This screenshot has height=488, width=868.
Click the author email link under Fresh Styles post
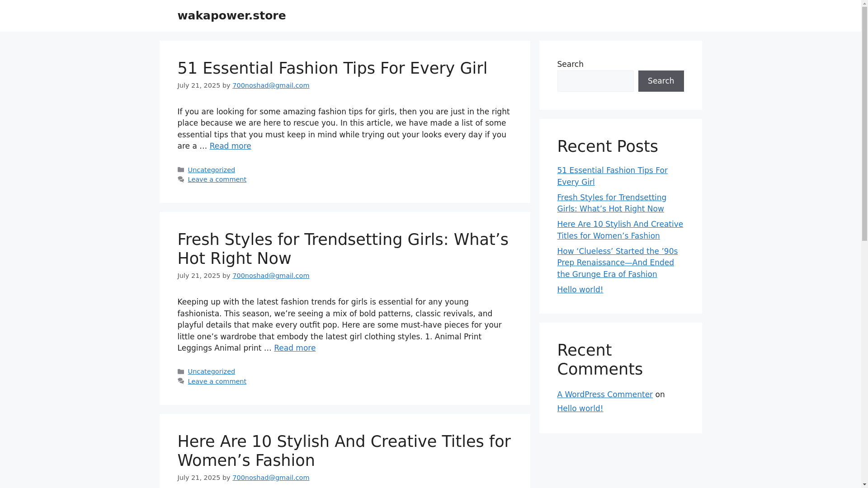click(271, 276)
